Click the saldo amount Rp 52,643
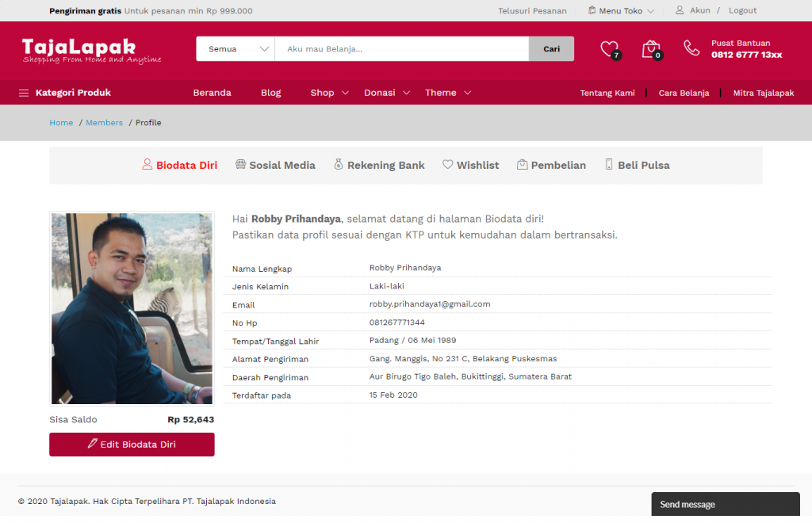812x523 pixels. coord(190,419)
